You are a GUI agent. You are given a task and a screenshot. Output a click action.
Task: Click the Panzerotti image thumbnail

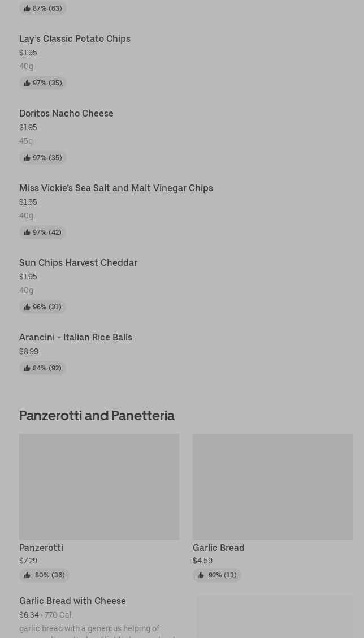pyautogui.click(x=99, y=486)
